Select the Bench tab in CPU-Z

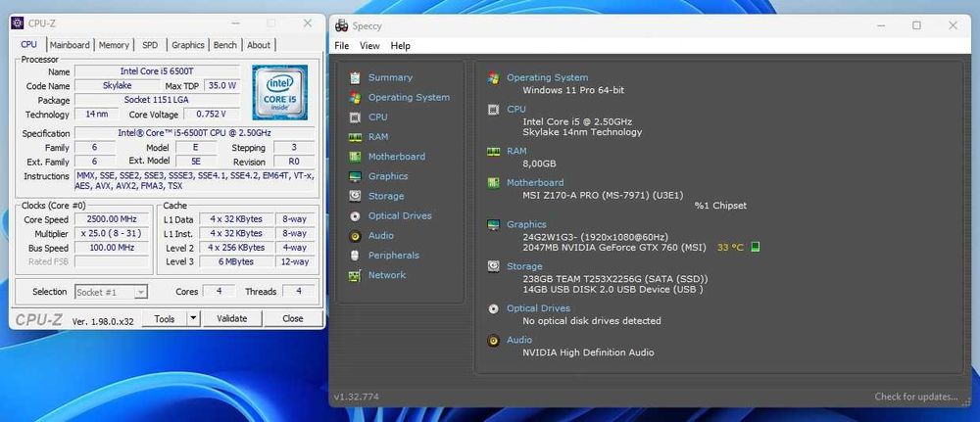point(225,45)
